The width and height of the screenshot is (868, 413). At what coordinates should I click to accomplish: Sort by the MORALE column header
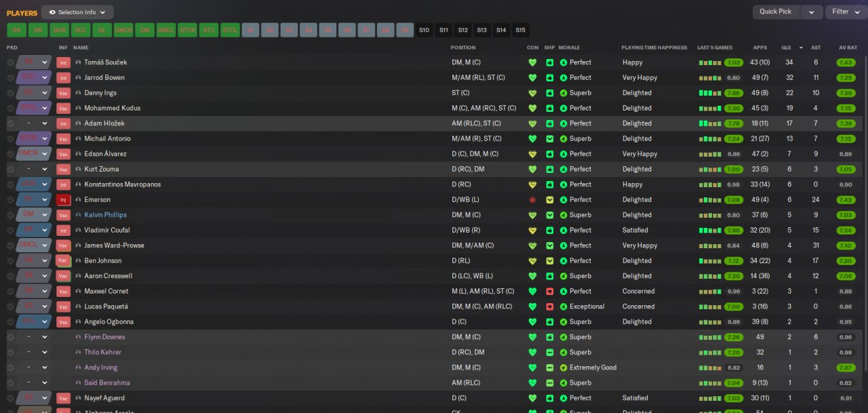click(569, 47)
